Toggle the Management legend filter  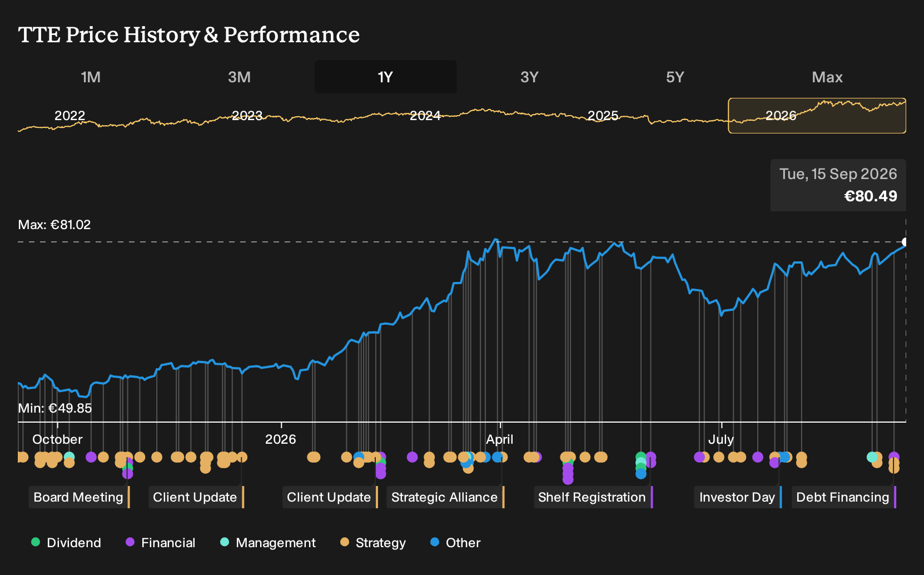(268, 543)
